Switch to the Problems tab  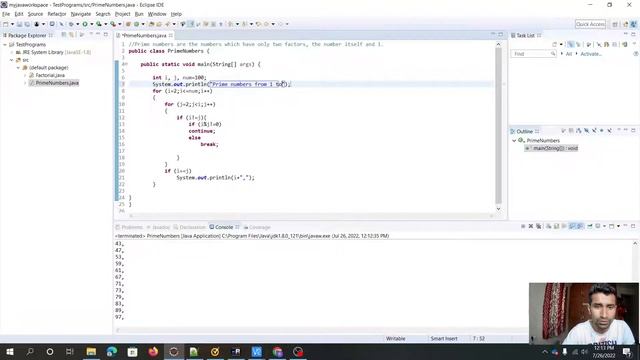click(x=129, y=227)
